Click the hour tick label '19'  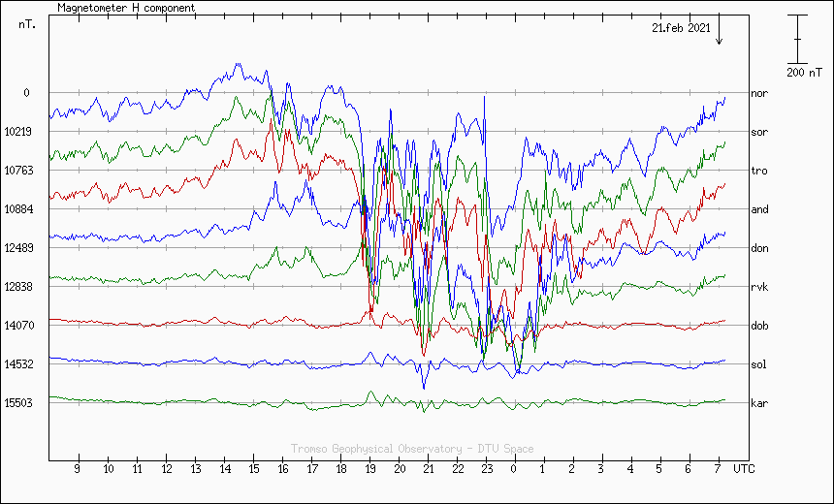pos(370,469)
